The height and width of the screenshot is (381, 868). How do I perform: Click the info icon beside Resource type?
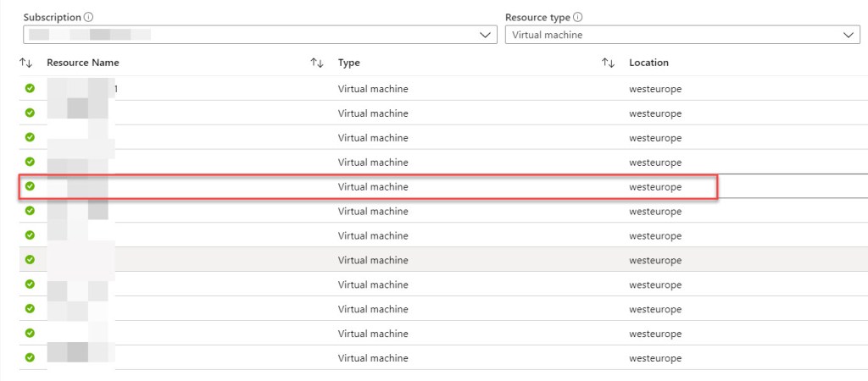[x=578, y=17]
